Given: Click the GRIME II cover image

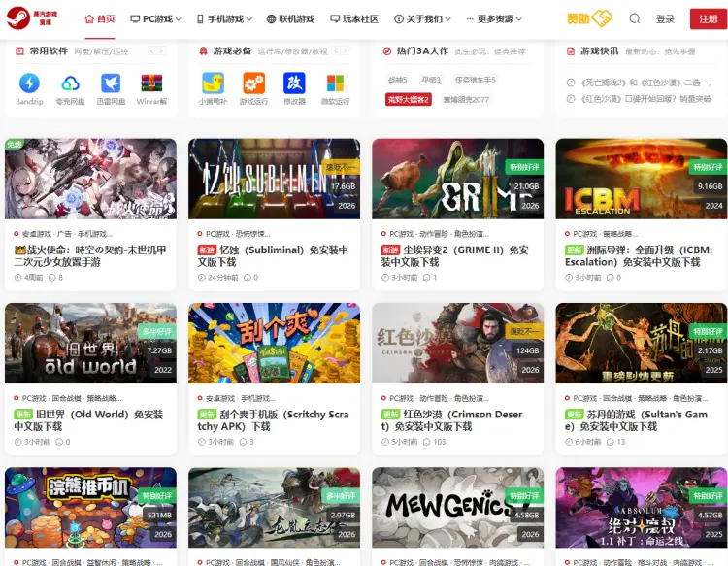Looking at the screenshot, I should click(458, 179).
